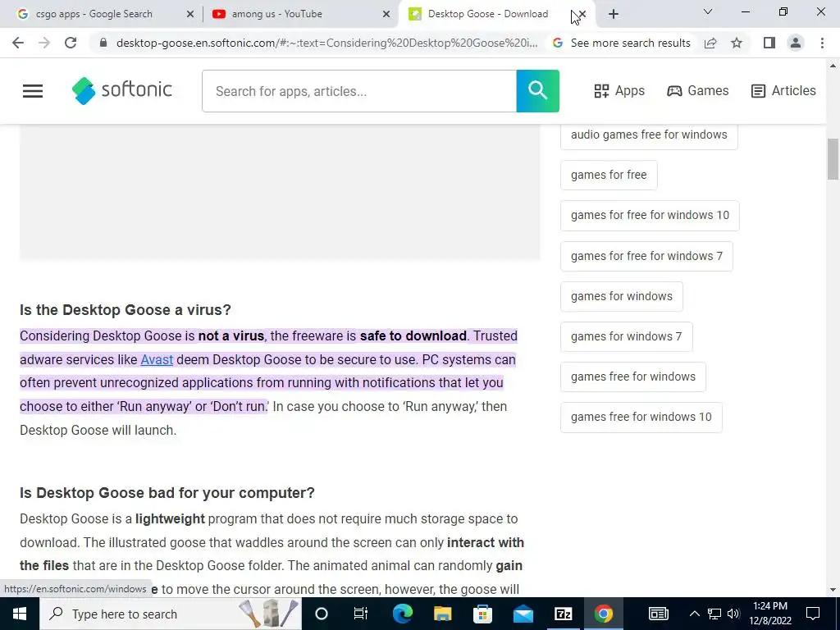
Task: Reload the Softonic page
Action: 71,43
